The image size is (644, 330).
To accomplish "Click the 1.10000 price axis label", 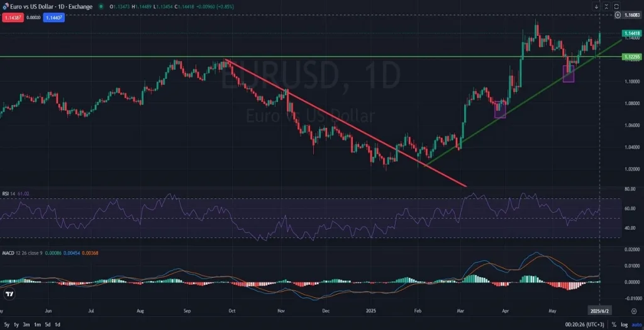I will click(631, 81).
